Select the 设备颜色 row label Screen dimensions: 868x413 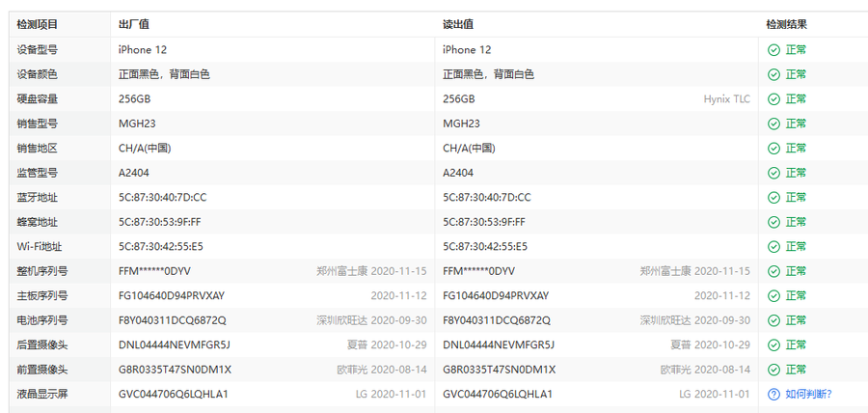37,74
